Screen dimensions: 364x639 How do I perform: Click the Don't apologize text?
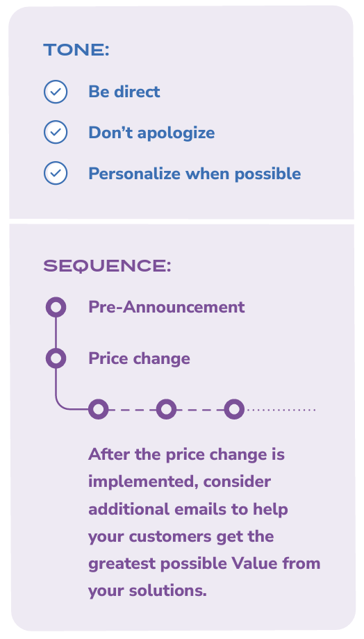click(x=151, y=133)
